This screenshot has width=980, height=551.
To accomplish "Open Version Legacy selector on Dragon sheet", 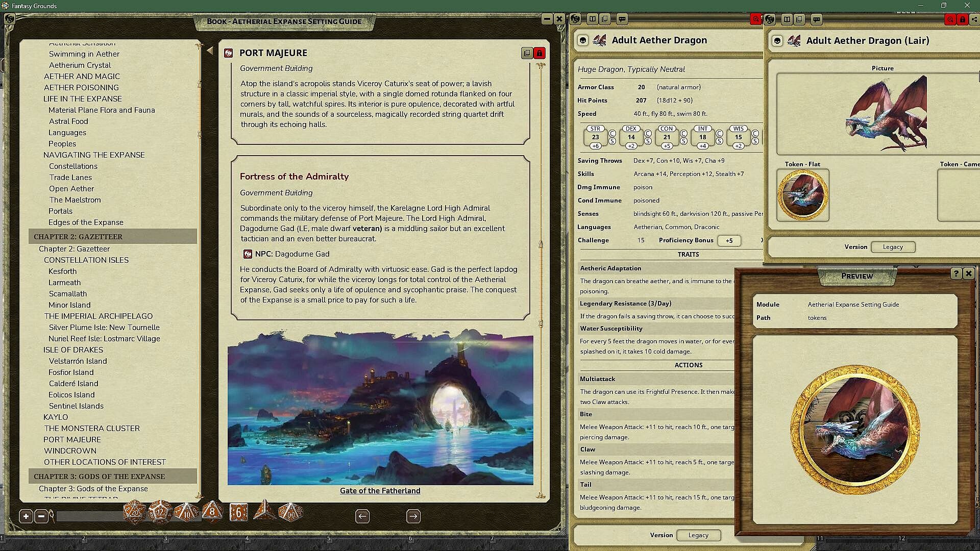I will pyautogui.click(x=698, y=535).
